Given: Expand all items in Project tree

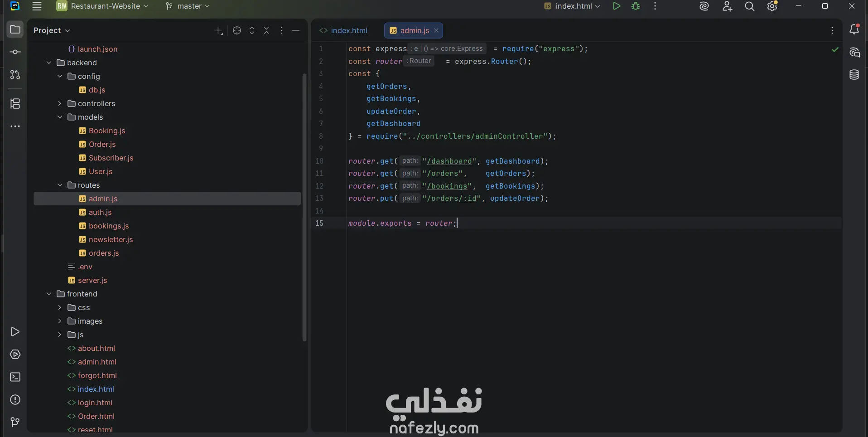Looking at the screenshot, I should 252,30.
